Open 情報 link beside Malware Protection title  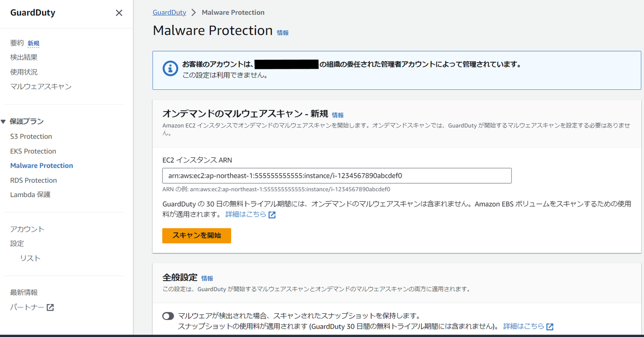[x=283, y=33]
